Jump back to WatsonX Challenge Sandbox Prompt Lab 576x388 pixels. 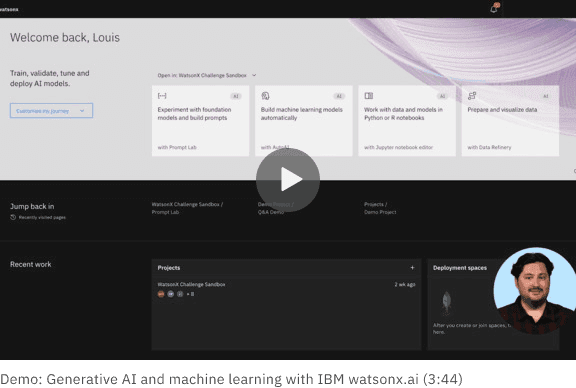pyautogui.click(x=187, y=208)
